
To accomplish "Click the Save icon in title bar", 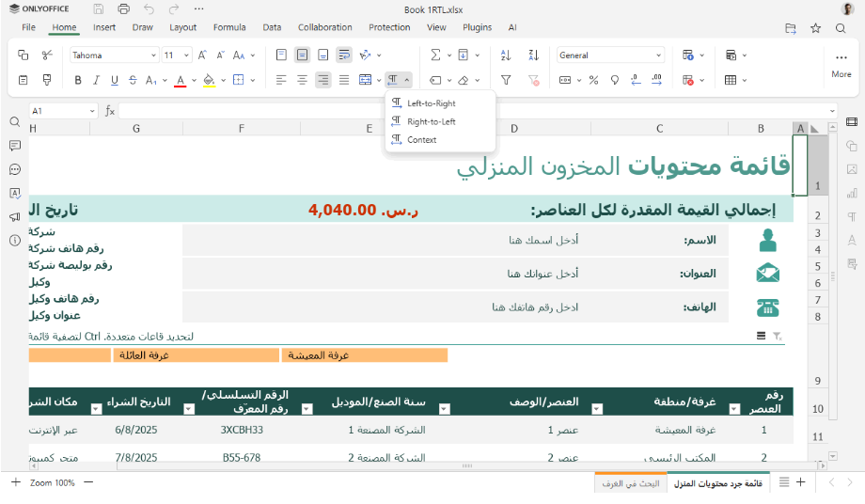I will [x=98, y=8].
